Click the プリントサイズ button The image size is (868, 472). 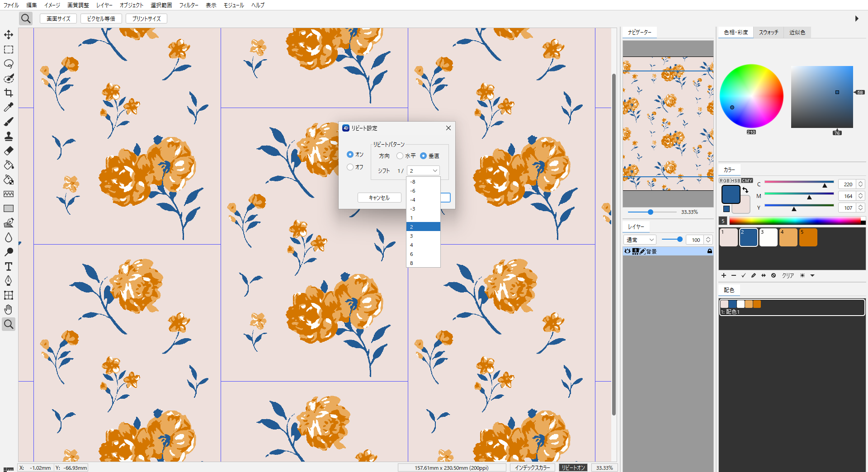146,19
